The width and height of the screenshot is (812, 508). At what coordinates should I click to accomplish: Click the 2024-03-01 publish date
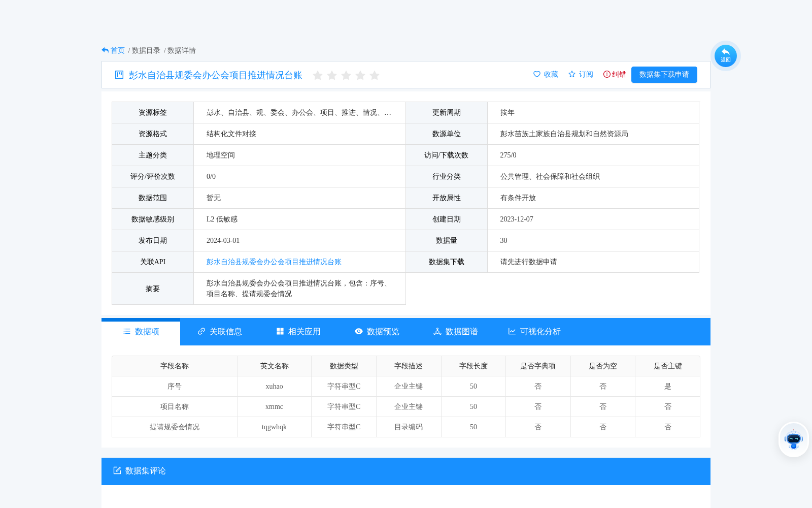coord(223,241)
